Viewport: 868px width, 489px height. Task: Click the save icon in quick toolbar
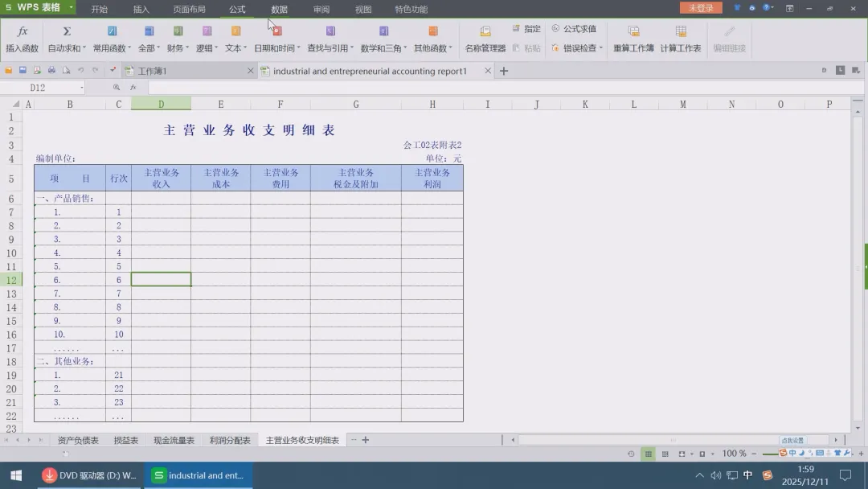tap(23, 70)
